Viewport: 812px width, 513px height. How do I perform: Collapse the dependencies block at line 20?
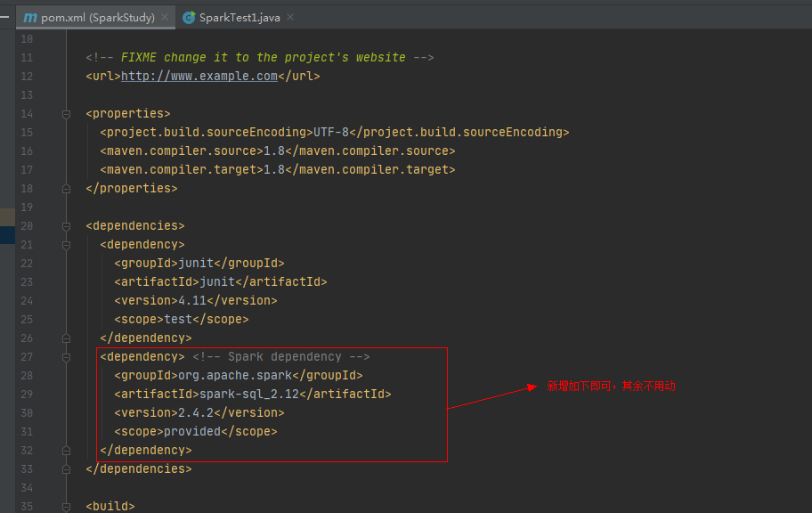[x=66, y=226]
